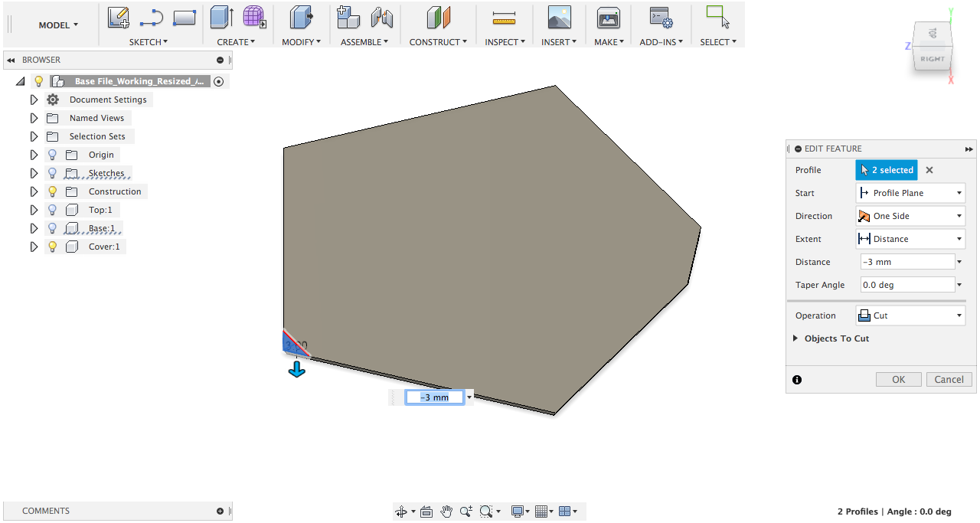The width and height of the screenshot is (980, 523).
Task: Activate the Pan hand tool
Action: (x=446, y=512)
